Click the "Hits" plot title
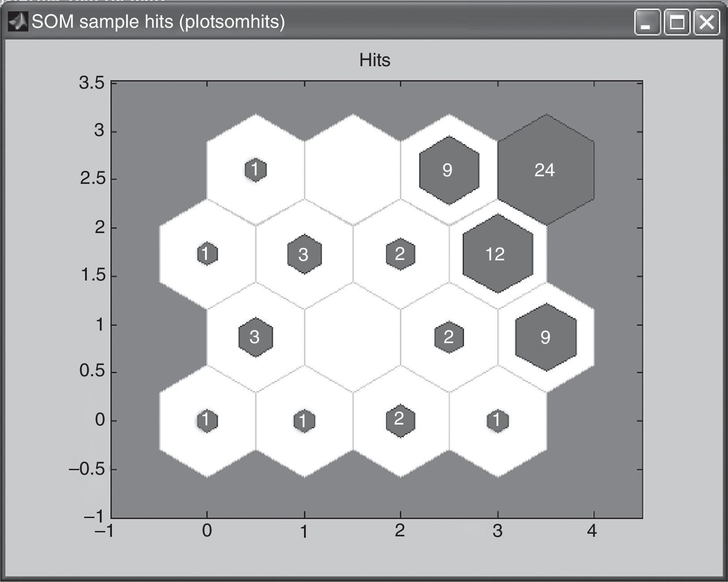 374,60
